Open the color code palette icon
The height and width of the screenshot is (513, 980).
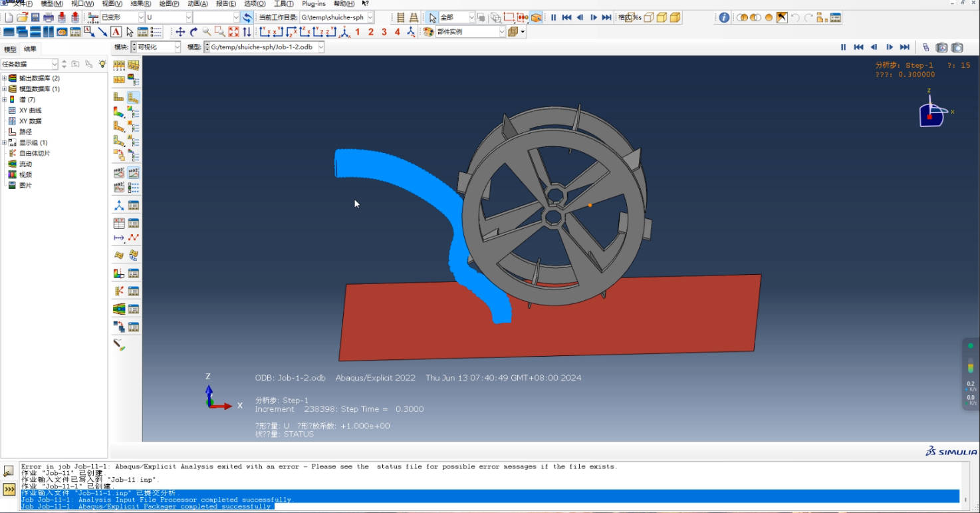click(x=429, y=31)
